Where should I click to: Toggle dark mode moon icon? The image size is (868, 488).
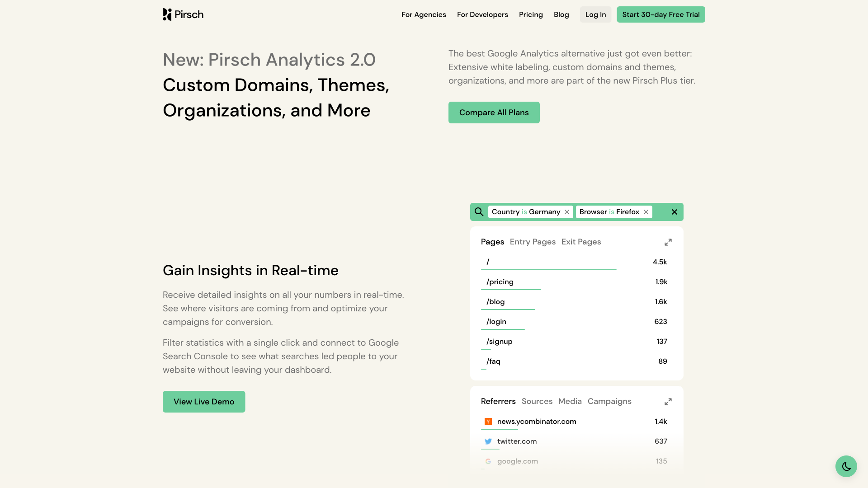[846, 466]
